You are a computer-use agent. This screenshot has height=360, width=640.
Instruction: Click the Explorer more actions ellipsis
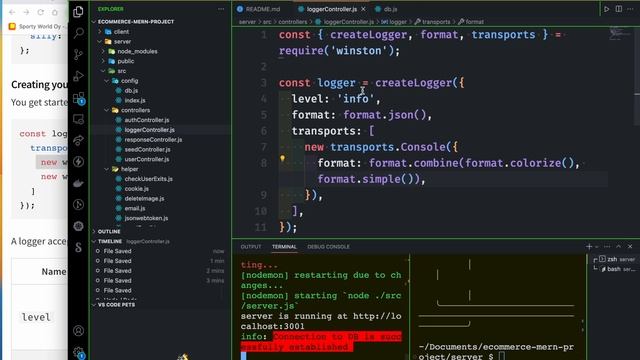coord(221,9)
